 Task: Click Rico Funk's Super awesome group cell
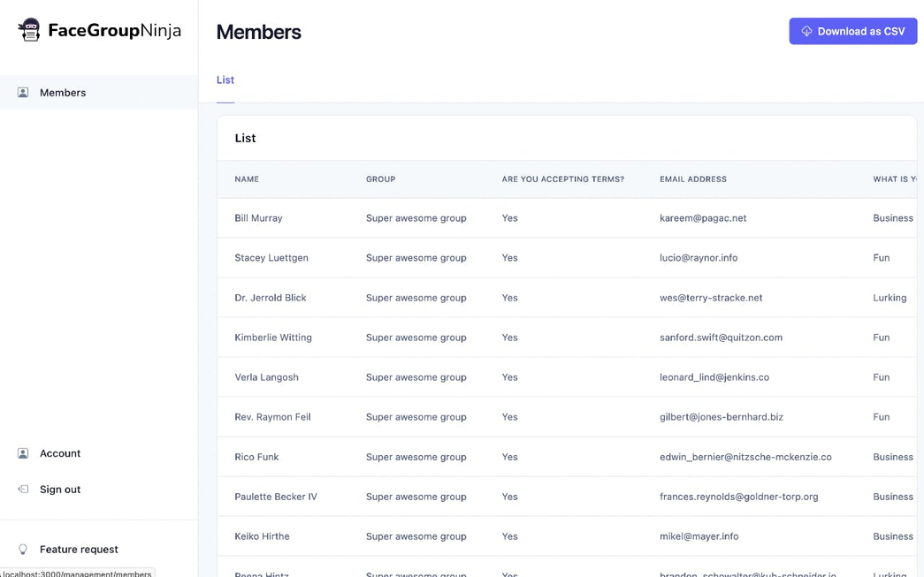coord(416,457)
